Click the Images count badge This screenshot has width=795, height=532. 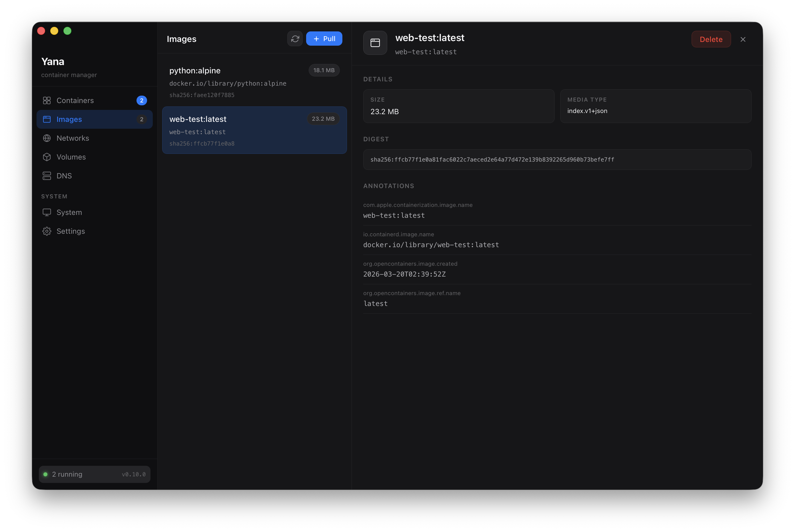tap(142, 119)
